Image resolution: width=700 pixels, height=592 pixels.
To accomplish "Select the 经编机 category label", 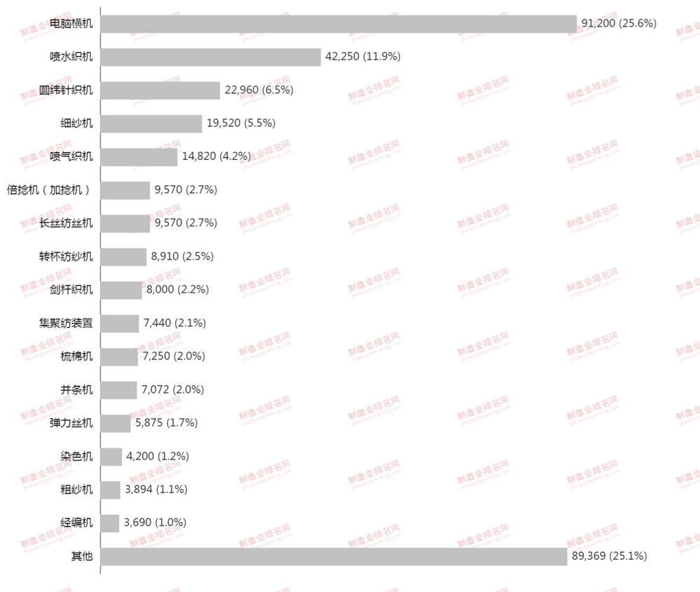I will click(76, 523).
